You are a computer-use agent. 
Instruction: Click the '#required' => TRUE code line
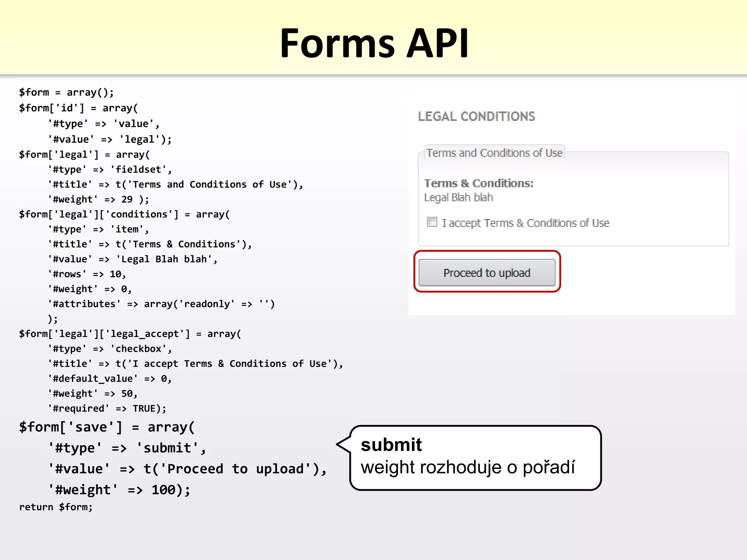point(107,409)
